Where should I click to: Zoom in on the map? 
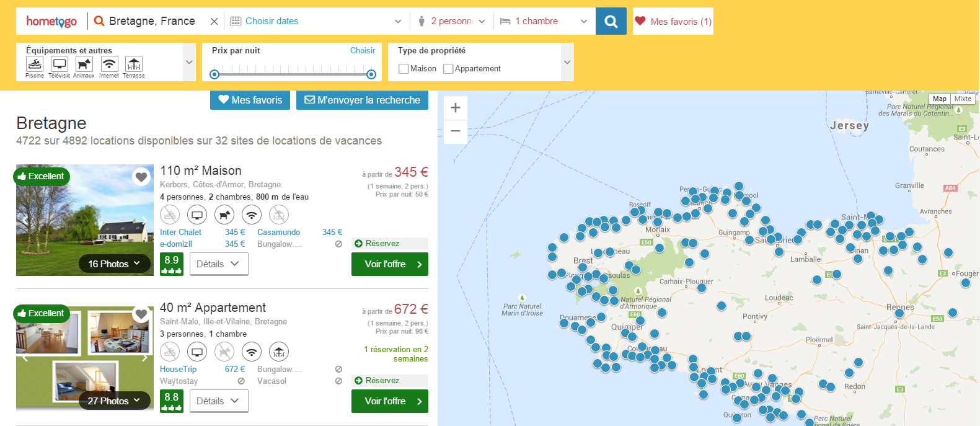coord(456,107)
